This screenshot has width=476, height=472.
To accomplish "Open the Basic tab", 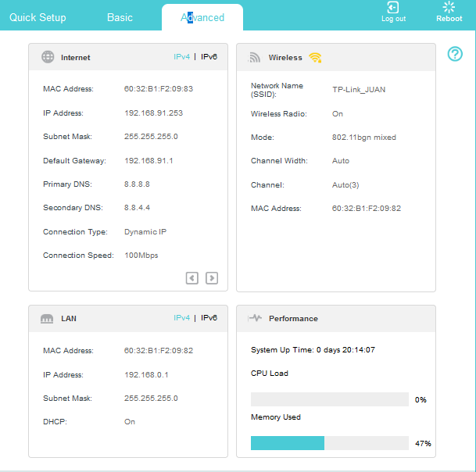I will [120, 17].
